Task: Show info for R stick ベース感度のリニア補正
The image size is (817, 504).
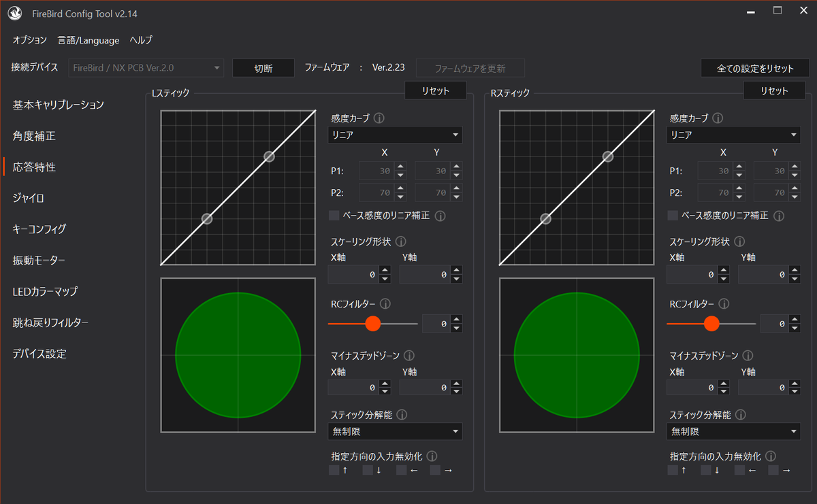Action: [779, 216]
